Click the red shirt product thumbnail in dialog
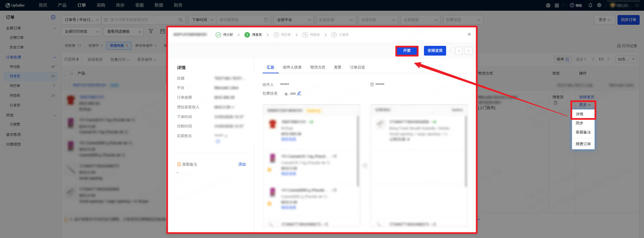The width and height of the screenshot is (644, 238). tap(272, 124)
